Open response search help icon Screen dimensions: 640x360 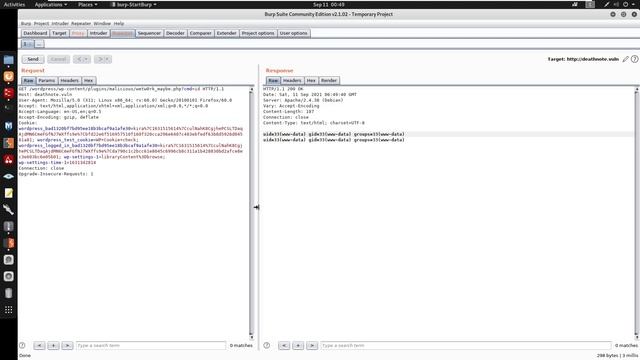point(267,345)
